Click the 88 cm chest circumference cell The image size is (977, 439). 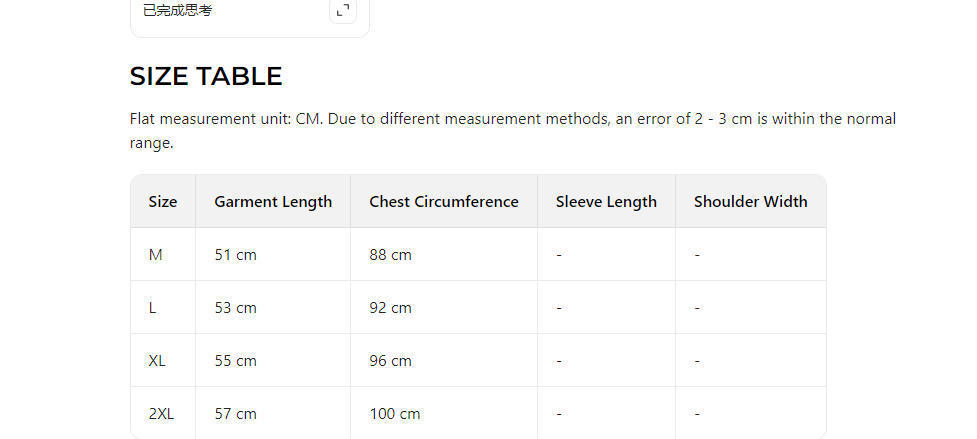pos(390,255)
